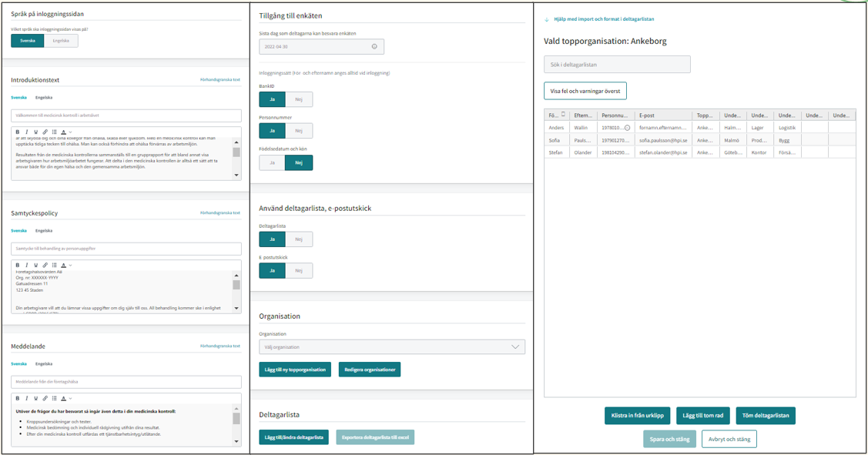Viewport: 868px width, 455px height.
Task: Insert link in Meddelande editor
Action: tap(45, 399)
